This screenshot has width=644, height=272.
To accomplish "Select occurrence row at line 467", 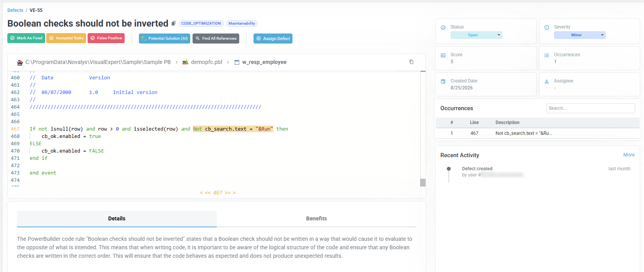I will 538,133.
